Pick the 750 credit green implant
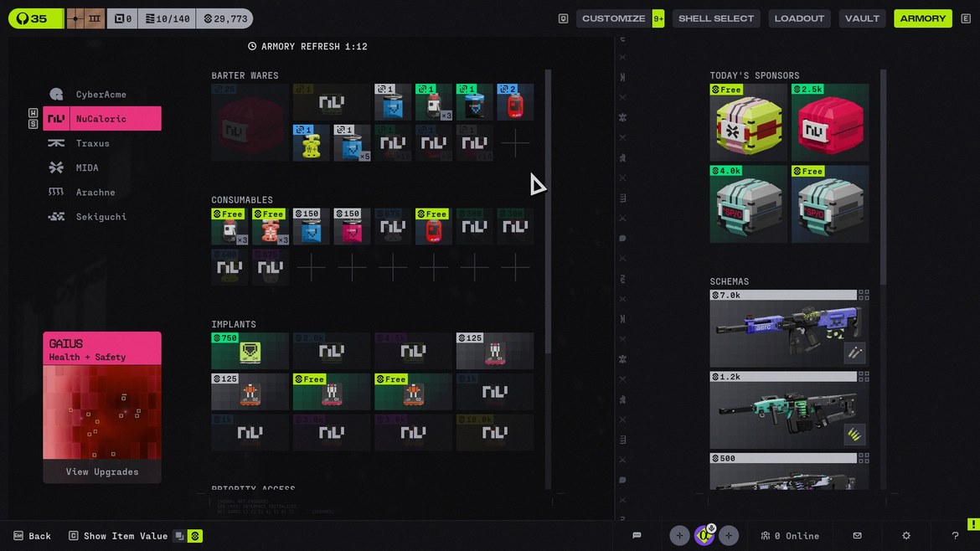 (x=250, y=351)
